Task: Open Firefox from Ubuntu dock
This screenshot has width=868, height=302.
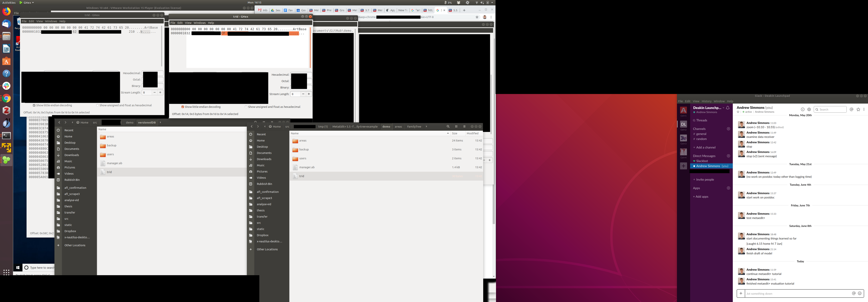Action: tap(6, 11)
